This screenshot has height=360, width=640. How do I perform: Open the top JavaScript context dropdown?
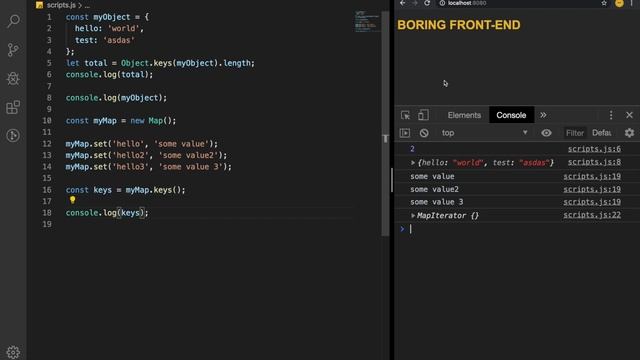coord(484,133)
